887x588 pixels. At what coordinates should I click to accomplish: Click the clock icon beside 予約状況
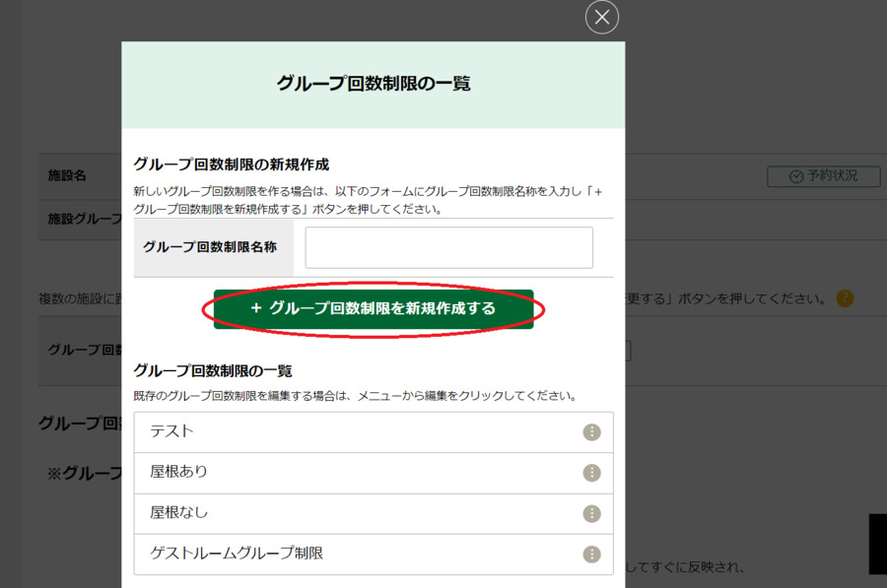pos(796,176)
